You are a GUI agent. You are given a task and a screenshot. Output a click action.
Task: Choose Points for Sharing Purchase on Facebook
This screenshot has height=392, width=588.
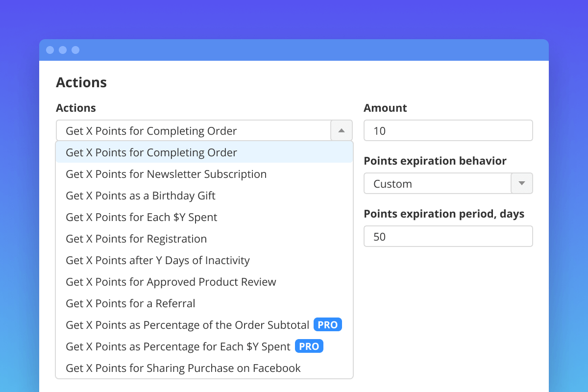[x=183, y=368]
